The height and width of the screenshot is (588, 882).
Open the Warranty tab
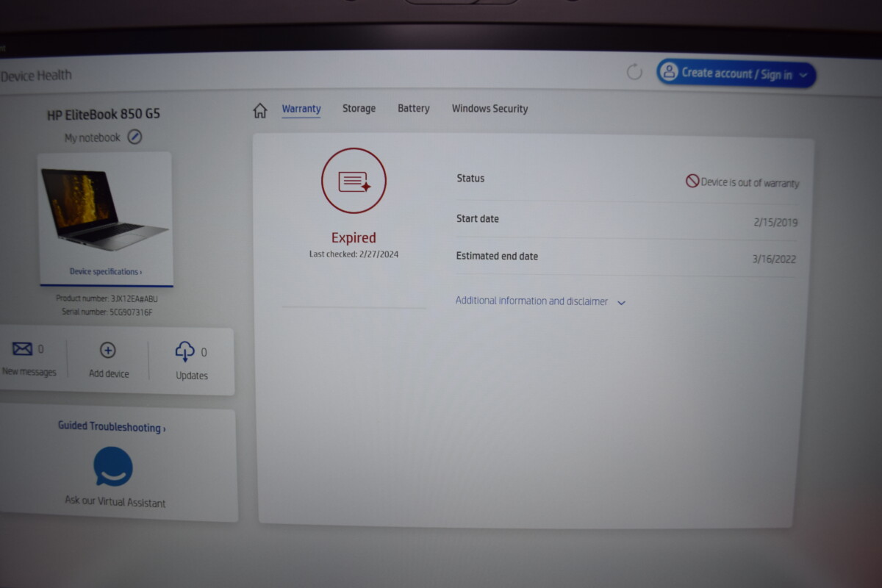pos(301,109)
